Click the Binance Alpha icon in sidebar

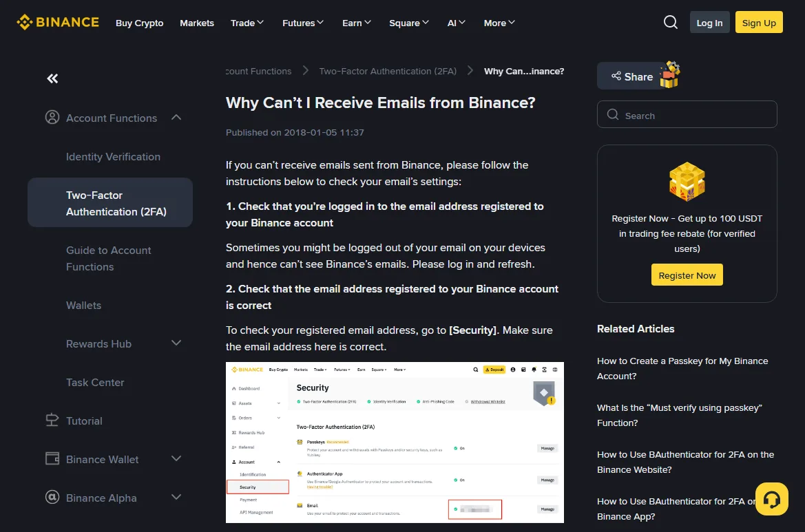(52, 497)
